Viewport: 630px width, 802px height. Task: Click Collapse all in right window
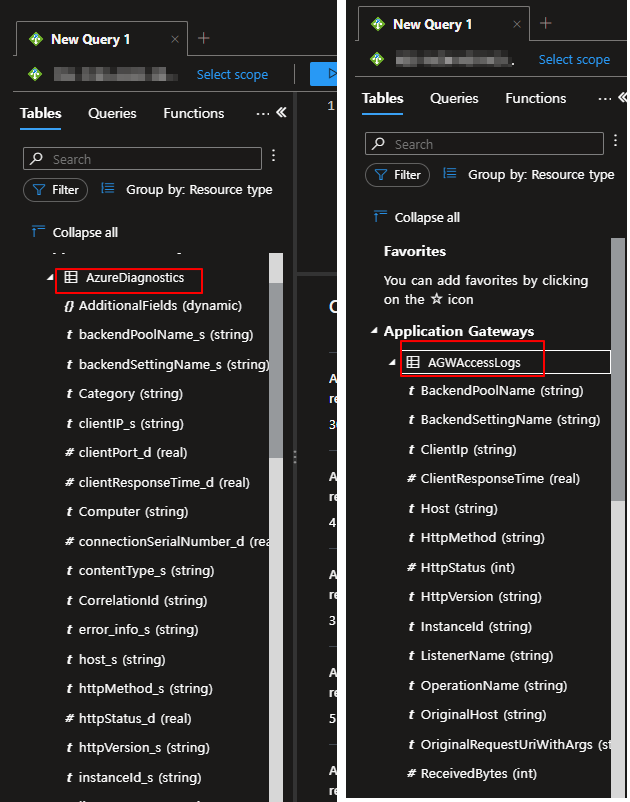coord(417,217)
